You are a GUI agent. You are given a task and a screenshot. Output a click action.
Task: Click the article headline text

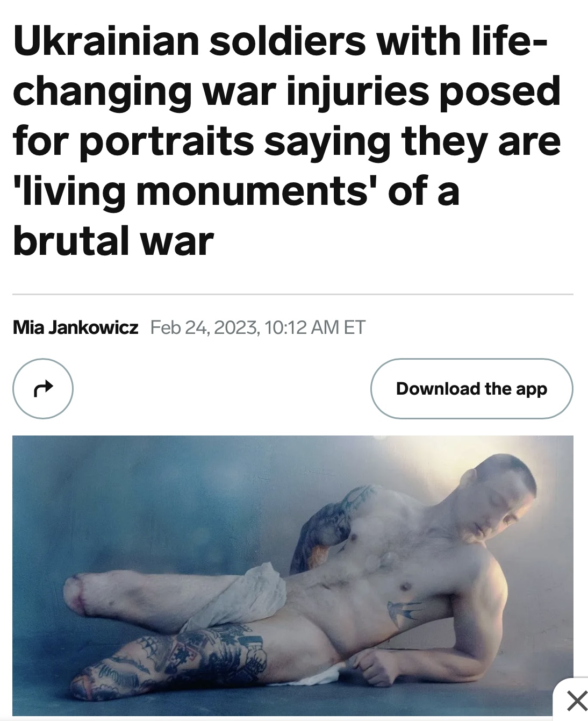(x=287, y=141)
